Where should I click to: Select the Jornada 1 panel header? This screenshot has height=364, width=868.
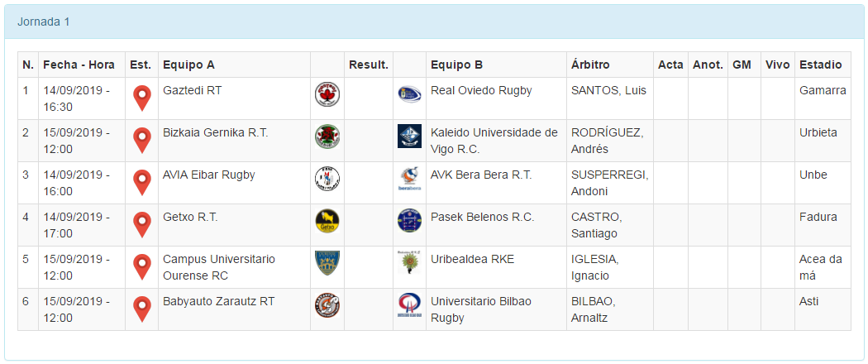44,22
